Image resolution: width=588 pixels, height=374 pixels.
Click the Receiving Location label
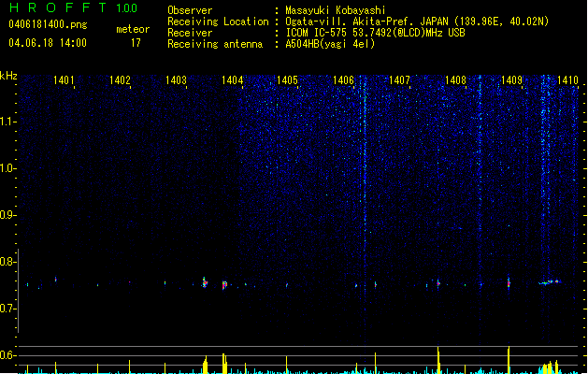pyautogui.click(x=218, y=22)
